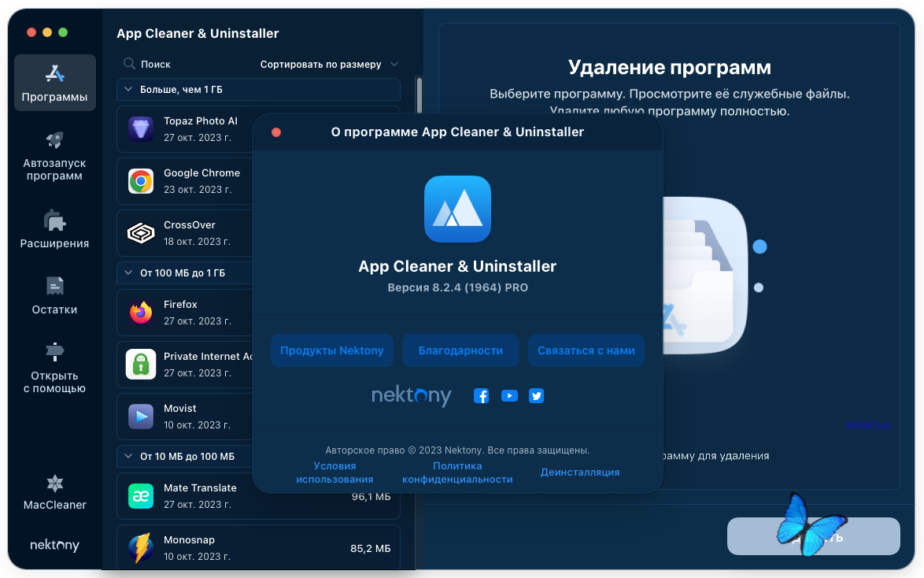Click the Деинсталляция link
924x578 pixels.
[x=580, y=472]
